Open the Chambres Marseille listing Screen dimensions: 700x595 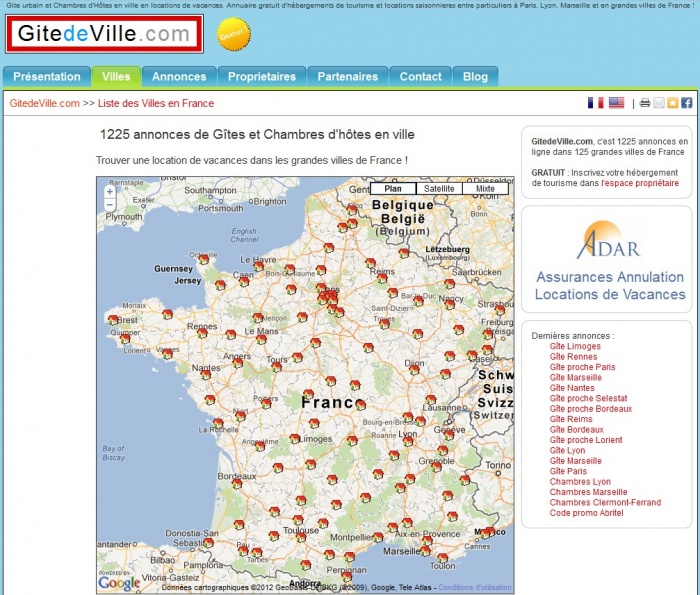click(588, 492)
